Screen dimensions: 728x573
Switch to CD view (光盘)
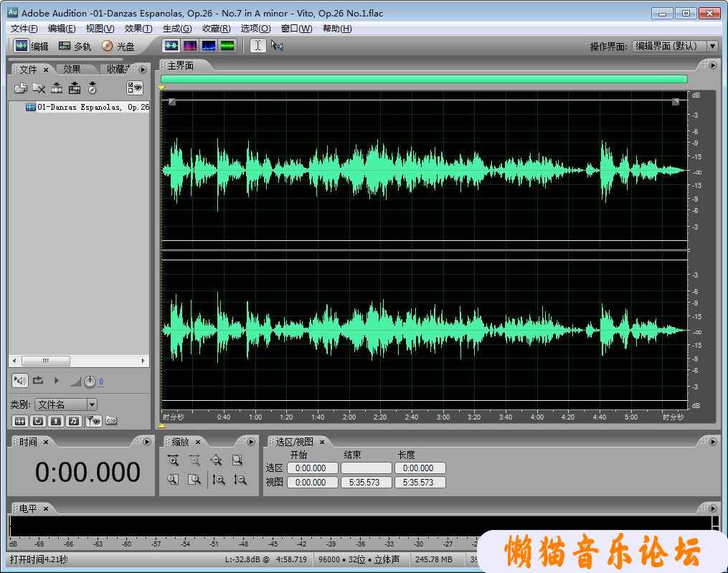click(x=118, y=46)
